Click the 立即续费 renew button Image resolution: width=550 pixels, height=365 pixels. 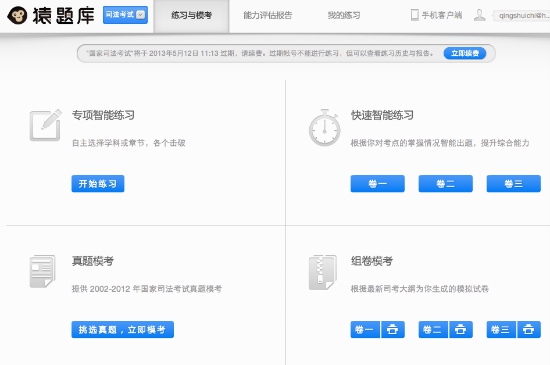coord(465,53)
